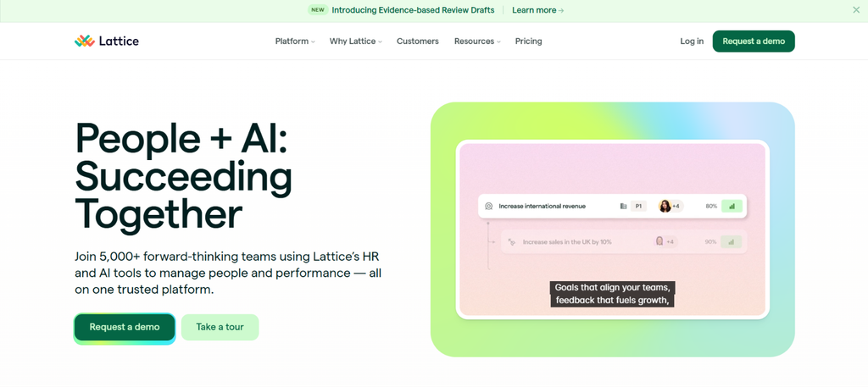Click Introducing Evidence-based Review Drafts text
Screen dimensions: 868x387
point(413,10)
